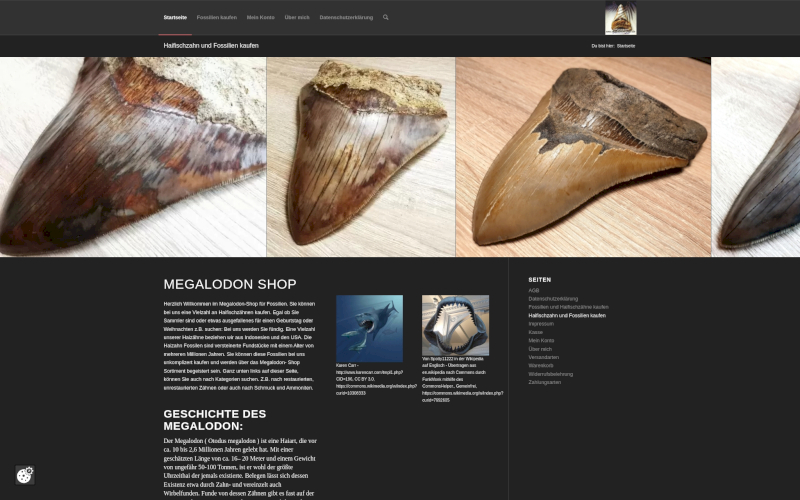Click the cookie settings icon

point(25,475)
